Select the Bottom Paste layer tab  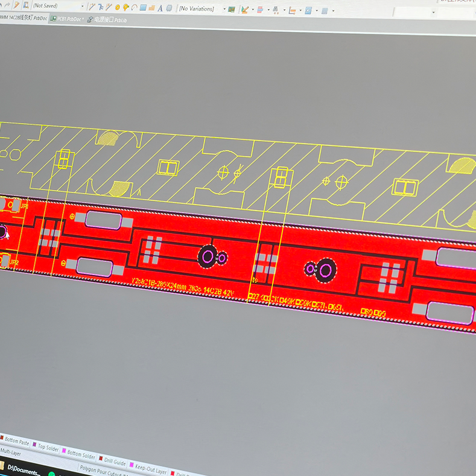click(16, 442)
